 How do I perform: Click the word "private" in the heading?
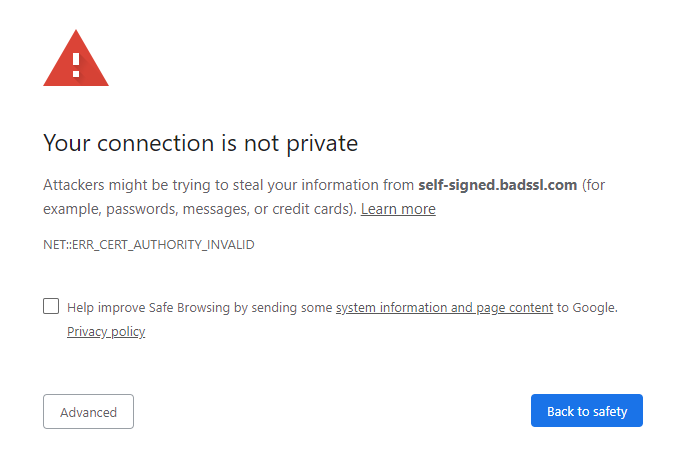coord(324,143)
